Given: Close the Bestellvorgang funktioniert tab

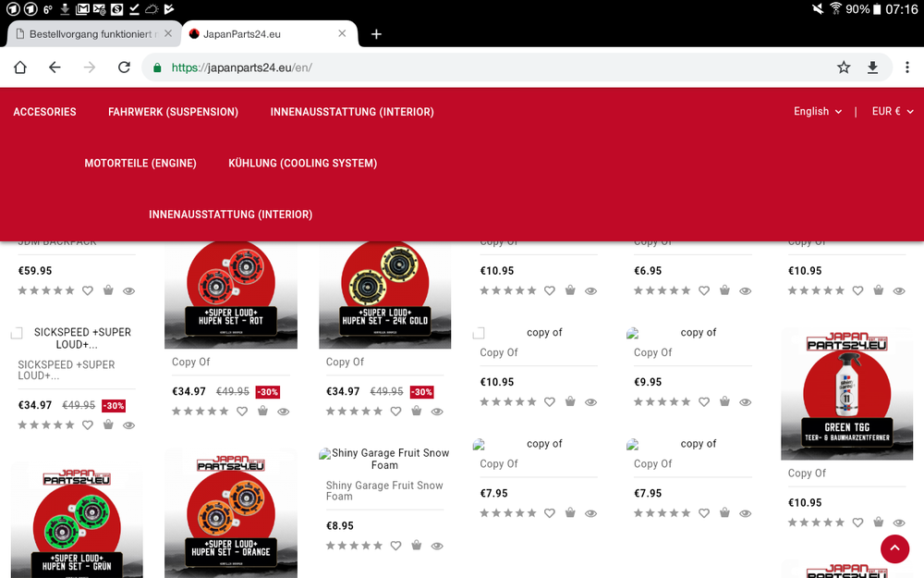Looking at the screenshot, I should coord(168,33).
